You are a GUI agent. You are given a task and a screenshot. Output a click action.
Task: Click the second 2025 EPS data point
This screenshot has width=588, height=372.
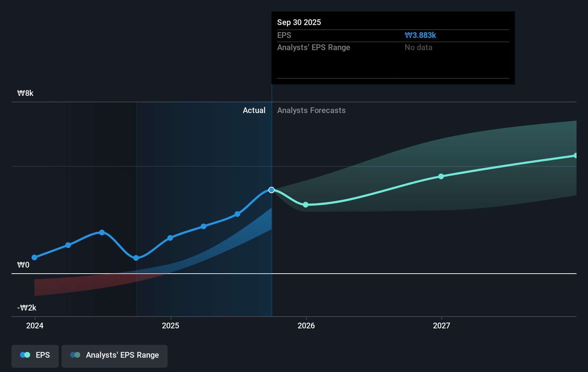coord(203,226)
